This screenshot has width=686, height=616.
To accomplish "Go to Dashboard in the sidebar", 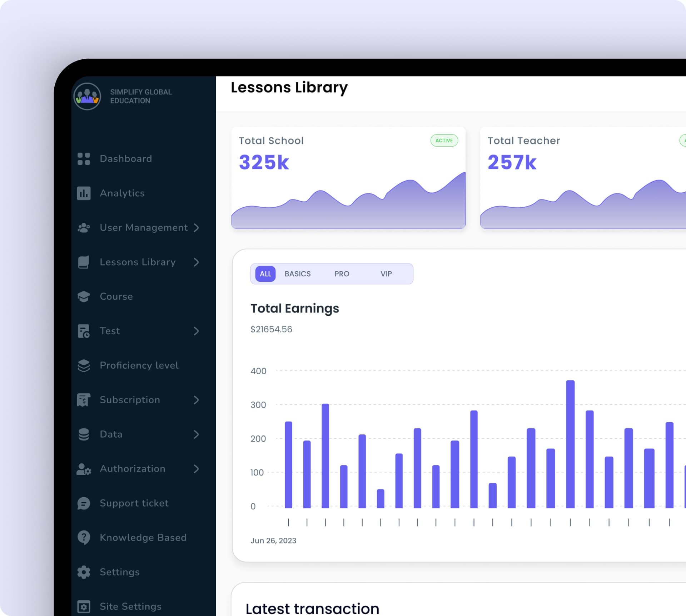I will pos(126,159).
